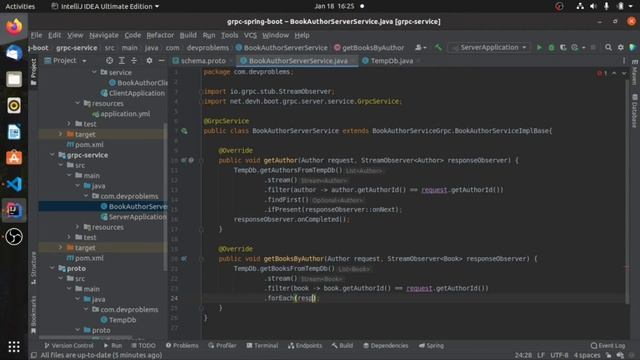Screen dimensions: 640x360
Task: Hide the Project tool window
Action: pos(161,61)
